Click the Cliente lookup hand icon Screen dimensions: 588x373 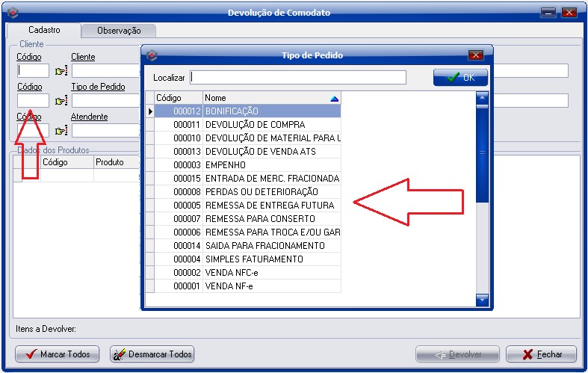61,71
